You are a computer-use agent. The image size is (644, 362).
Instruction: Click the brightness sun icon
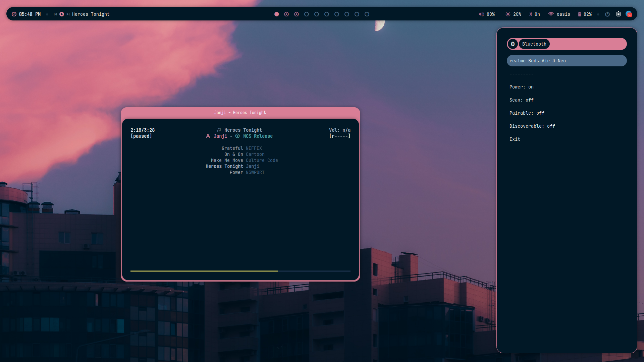tap(508, 14)
